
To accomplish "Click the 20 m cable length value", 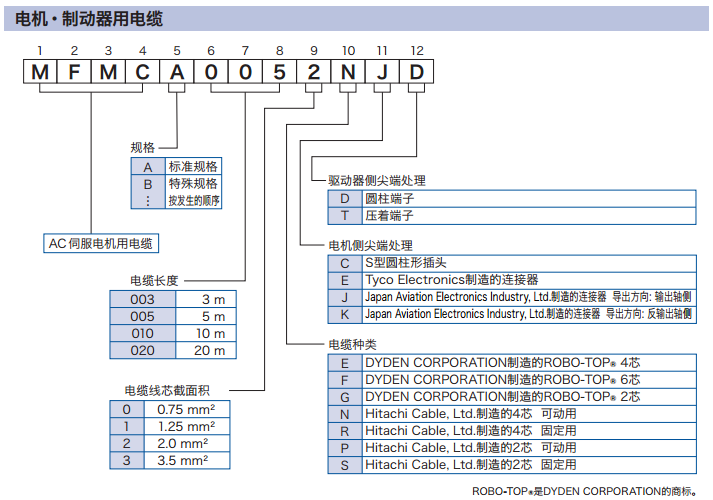I will coord(208,350).
